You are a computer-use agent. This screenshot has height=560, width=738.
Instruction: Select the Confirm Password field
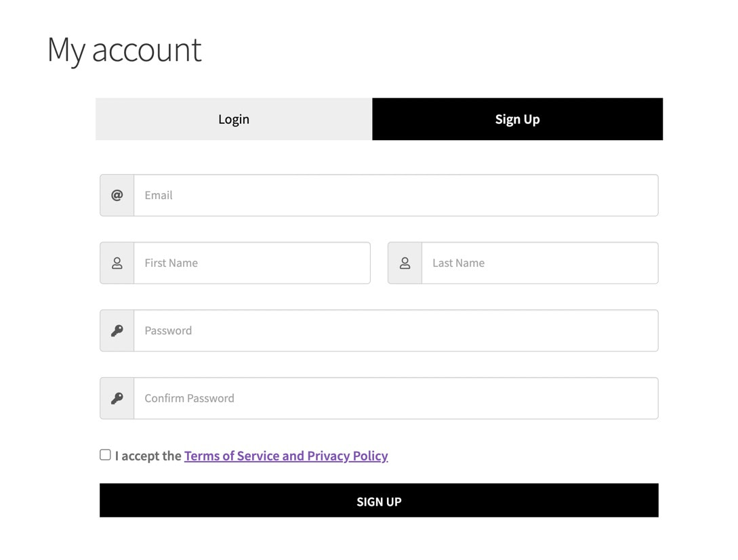(396, 398)
